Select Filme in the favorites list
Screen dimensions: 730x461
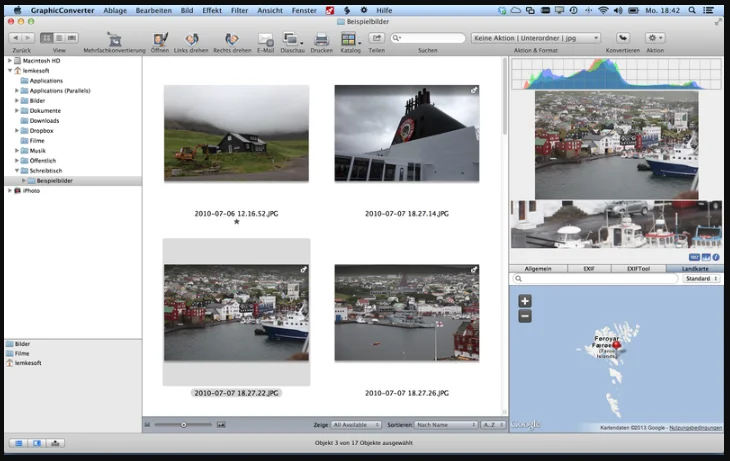[x=22, y=353]
